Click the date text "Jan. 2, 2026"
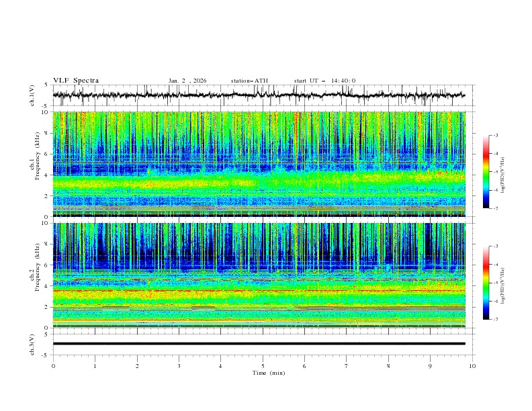Image resolution: width=532 pixels, height=411 pixels. point(187,81)
